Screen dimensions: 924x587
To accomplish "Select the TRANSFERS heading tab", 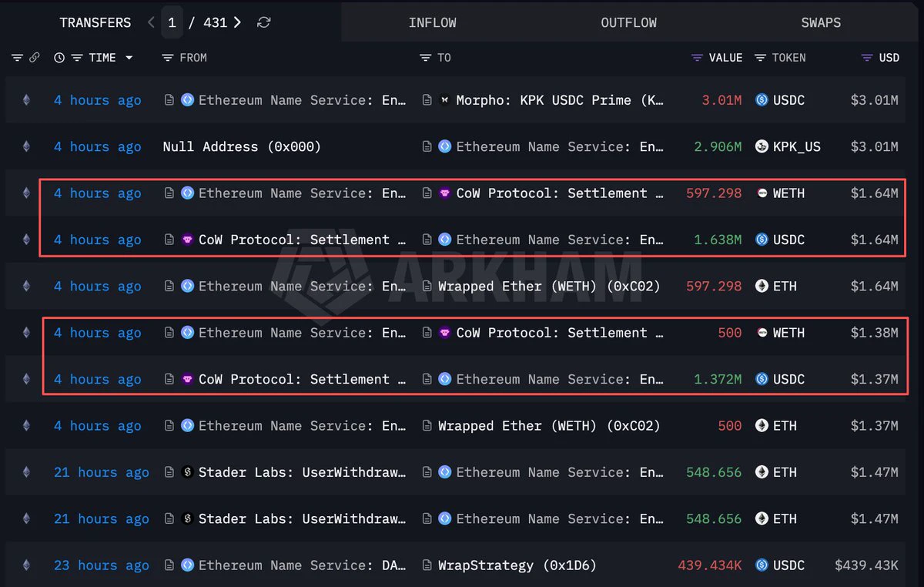I will 95,22.
